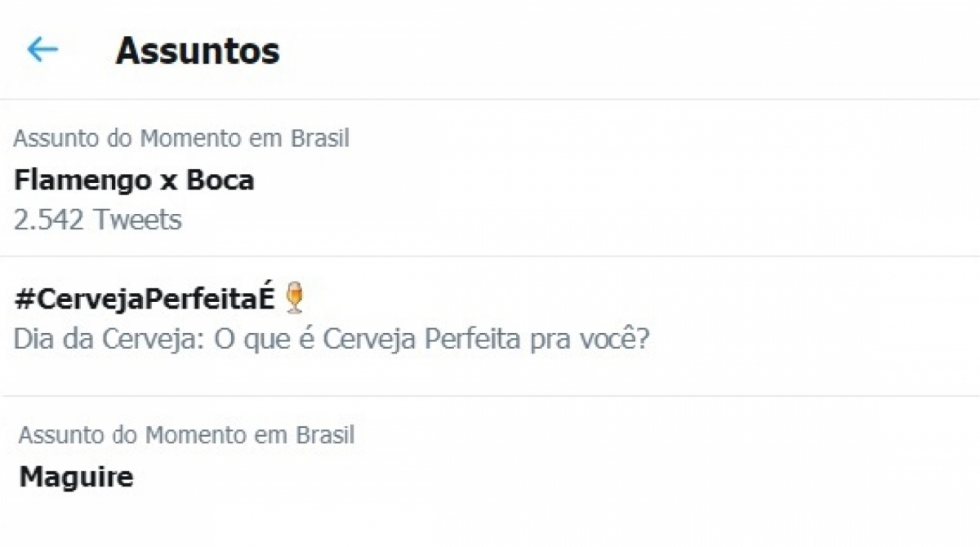Screen dimensions: 980x547
Task: Click the emoji at the end of the hashtag
Action: (296, 296)
